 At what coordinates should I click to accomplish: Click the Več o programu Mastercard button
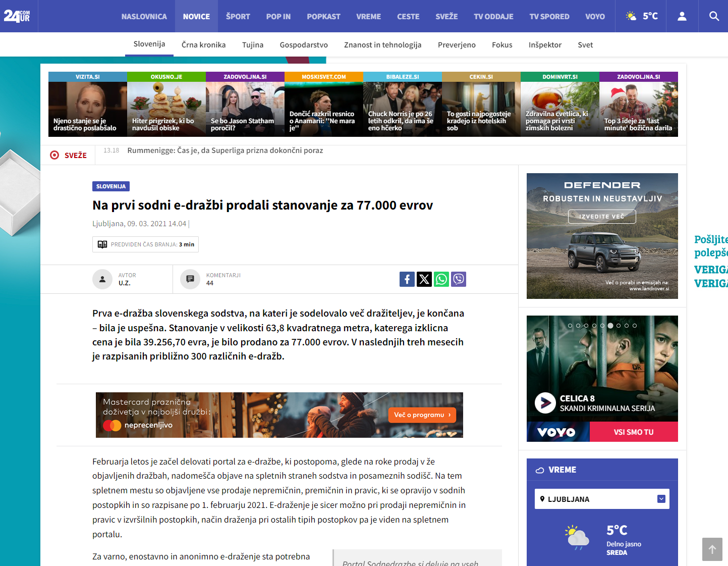[x=422, y=415]
